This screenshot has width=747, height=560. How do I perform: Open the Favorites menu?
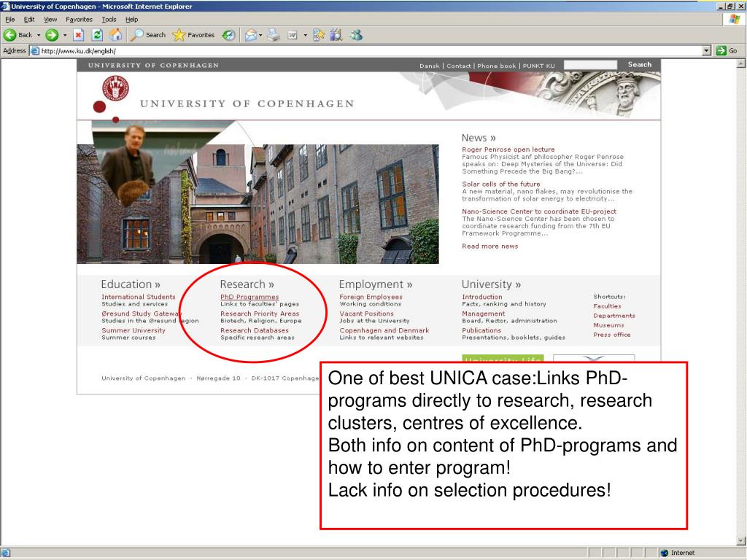click(79, 20)
